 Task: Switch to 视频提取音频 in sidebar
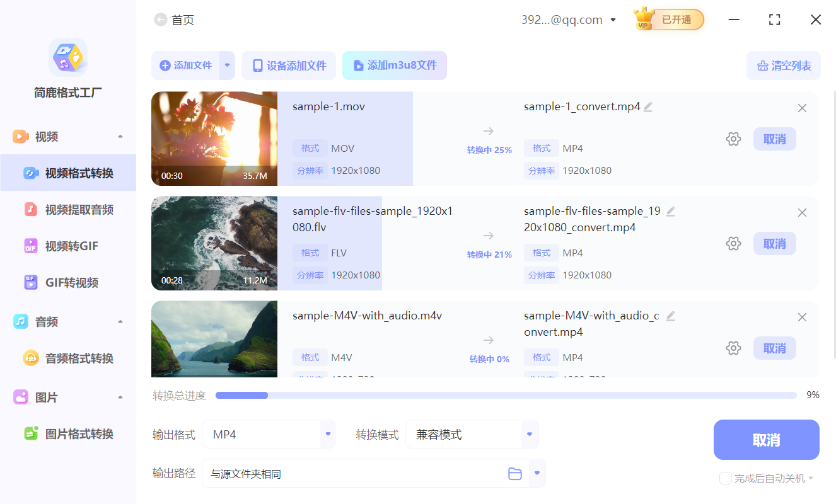coord(79,210)
